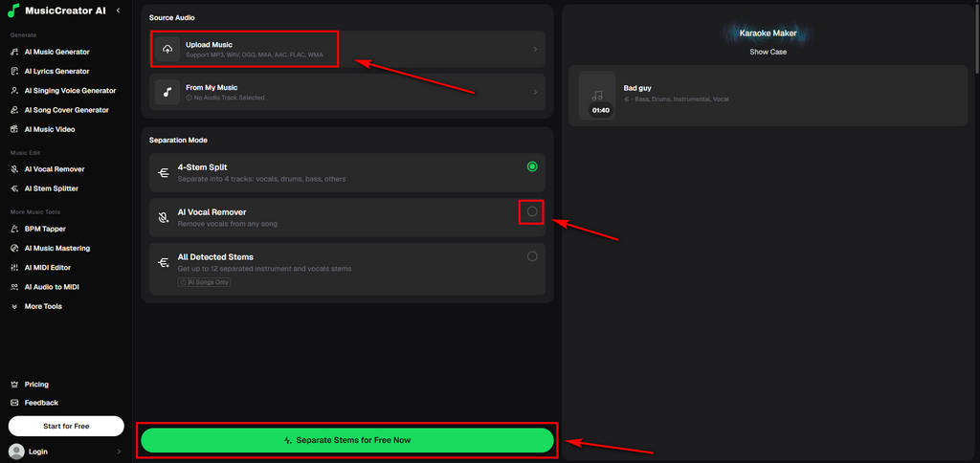Viewport: 980px width, 463px height.
Task: Open BPM Tapper tool
Action: pyautogui.click(x=45, y=229)
